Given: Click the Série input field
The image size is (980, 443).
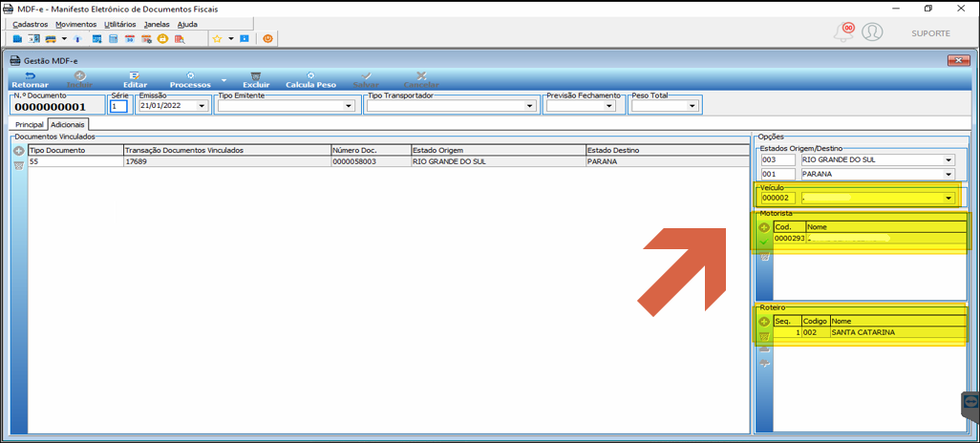Looking at the screenshot, I should click(x=118, y=106).
